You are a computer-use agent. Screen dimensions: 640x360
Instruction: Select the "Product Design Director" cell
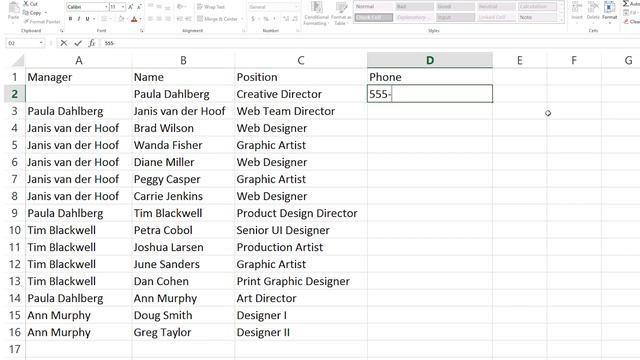click(301, 213)
